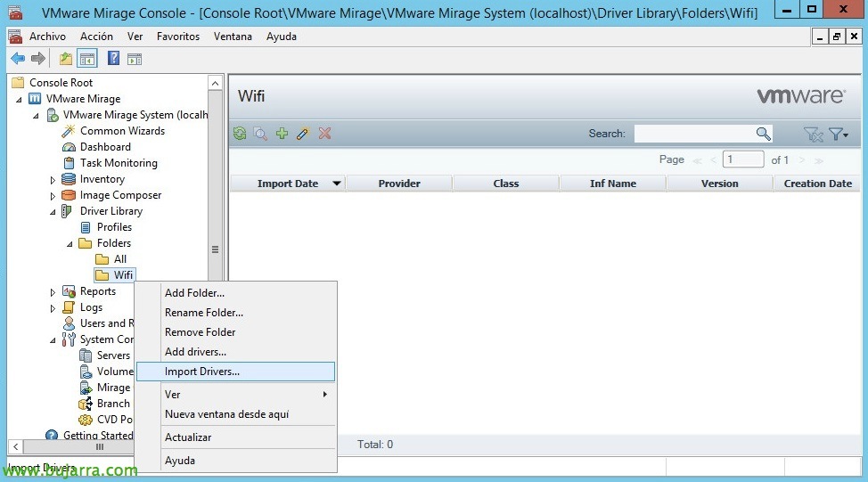The image size is (868, 482).
Task: Click the green Refresh icon in Wifi toolbar
Action: click(x=240, y=134)
